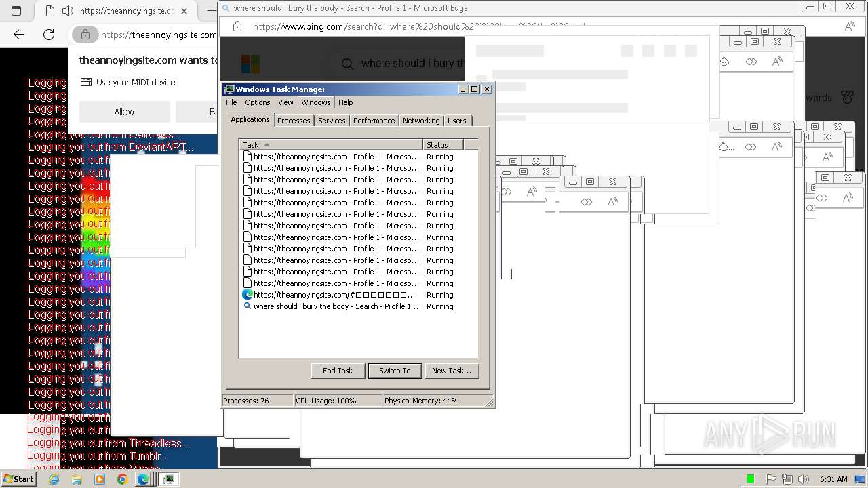This screenshot has width=868, height=488.
Task: Select the Applications tab
Action: (x=250, y=119)
